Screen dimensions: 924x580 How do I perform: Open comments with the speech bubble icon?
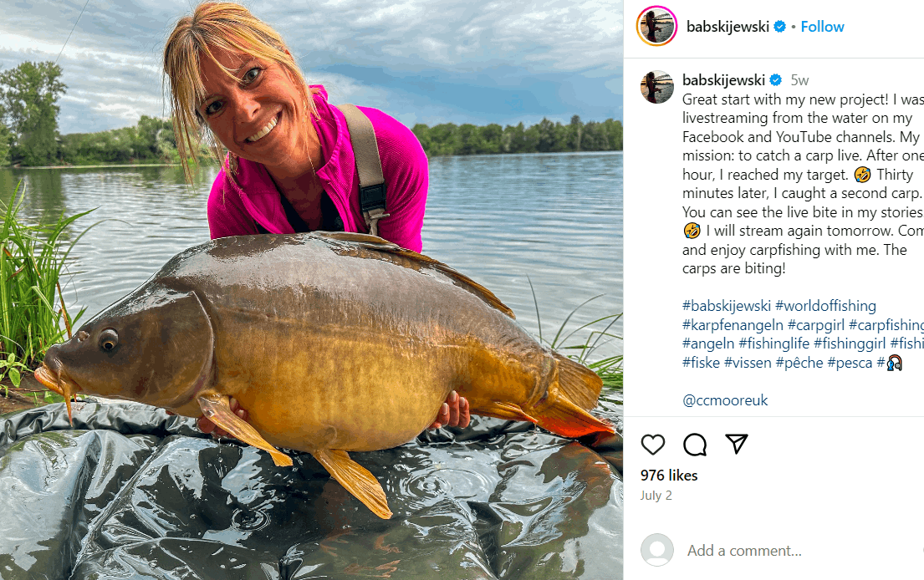[x=695, y=445]
